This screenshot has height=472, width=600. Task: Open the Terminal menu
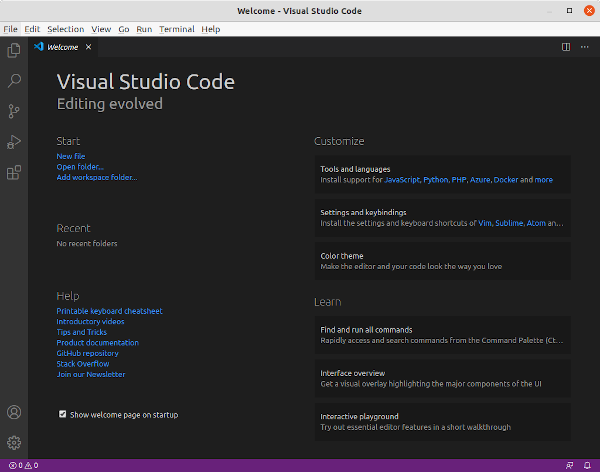tap(177, 29)
